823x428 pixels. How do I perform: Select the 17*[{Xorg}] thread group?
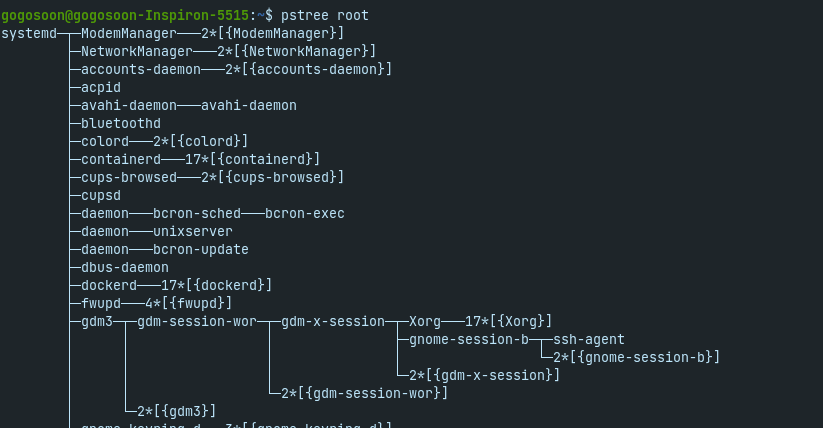point(509,321)
